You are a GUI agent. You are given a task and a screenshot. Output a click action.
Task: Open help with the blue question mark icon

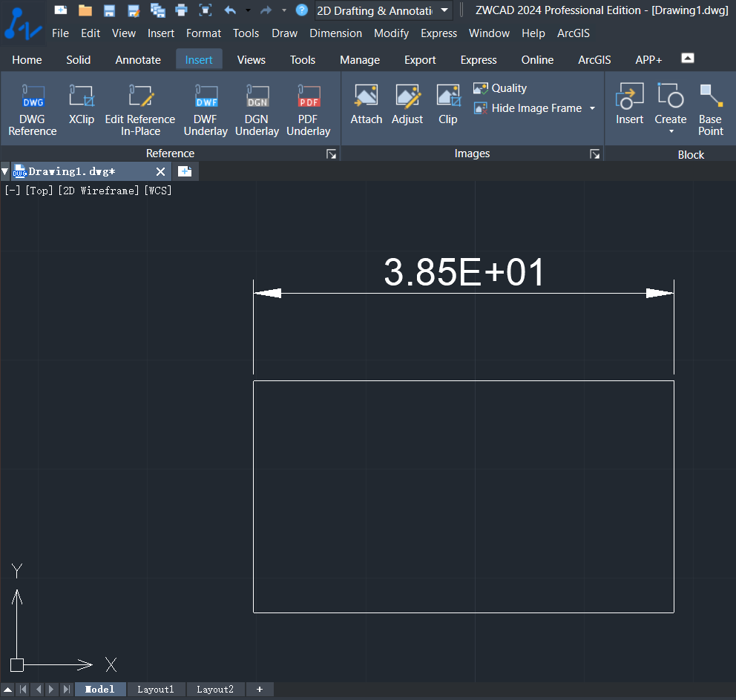pos(302,10)
